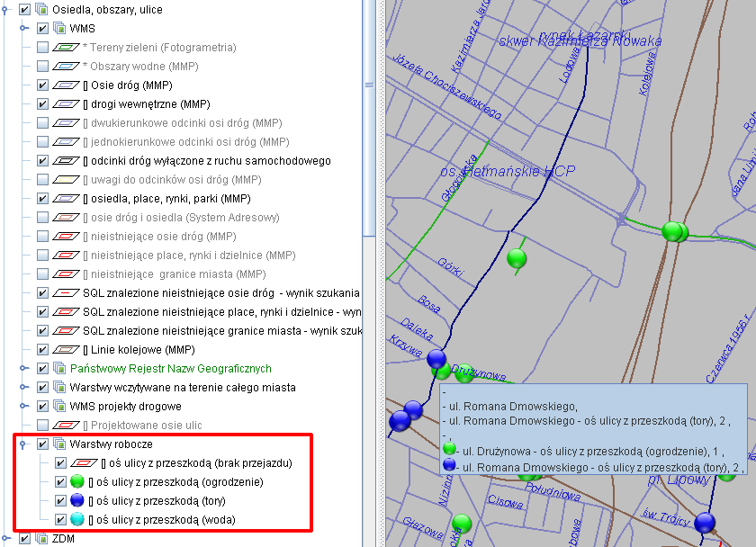Expand the WMS projekty drogowe group
This screenshot has height=547, width=756.
click(24, 407)
